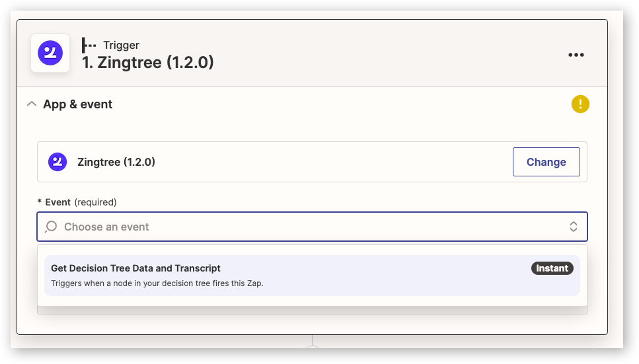639x364 pixels.
Task: Click the Trigger label in the header
Action: (121, 45)
